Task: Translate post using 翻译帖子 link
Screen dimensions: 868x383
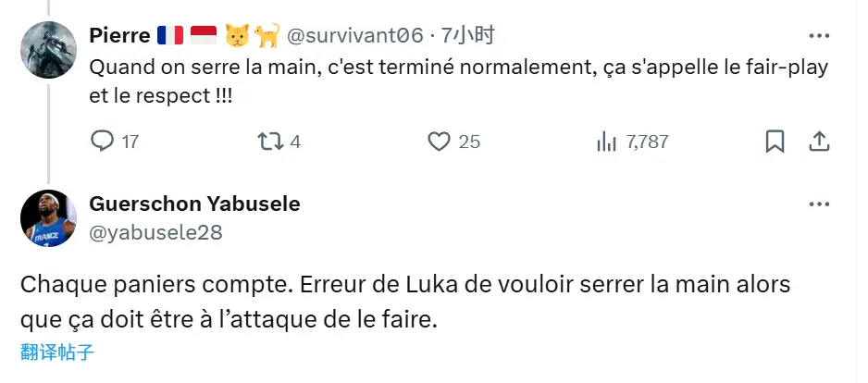Action: pos(57,352)
